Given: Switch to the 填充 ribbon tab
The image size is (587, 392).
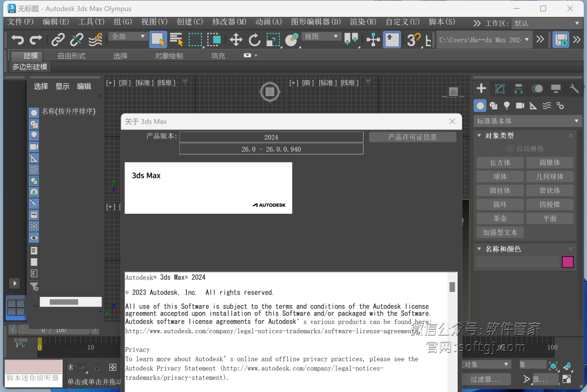Looking at the screenshot, I should point(218,56).
